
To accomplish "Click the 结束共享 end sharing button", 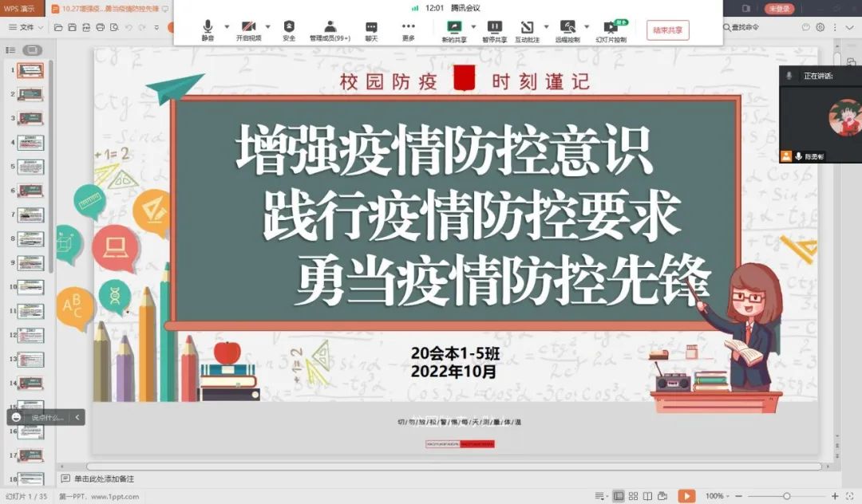I will 667,30.
